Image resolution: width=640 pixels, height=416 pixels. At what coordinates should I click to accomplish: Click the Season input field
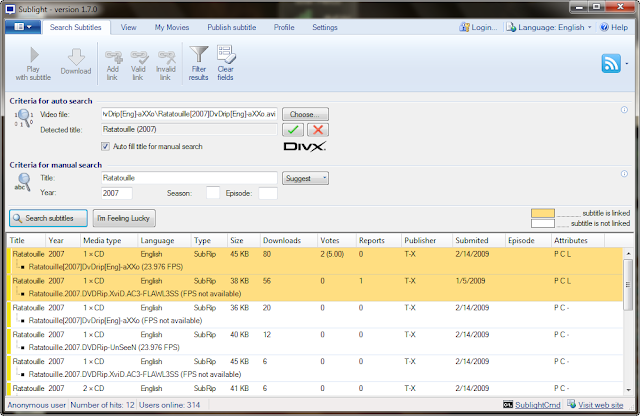[213, 193]
